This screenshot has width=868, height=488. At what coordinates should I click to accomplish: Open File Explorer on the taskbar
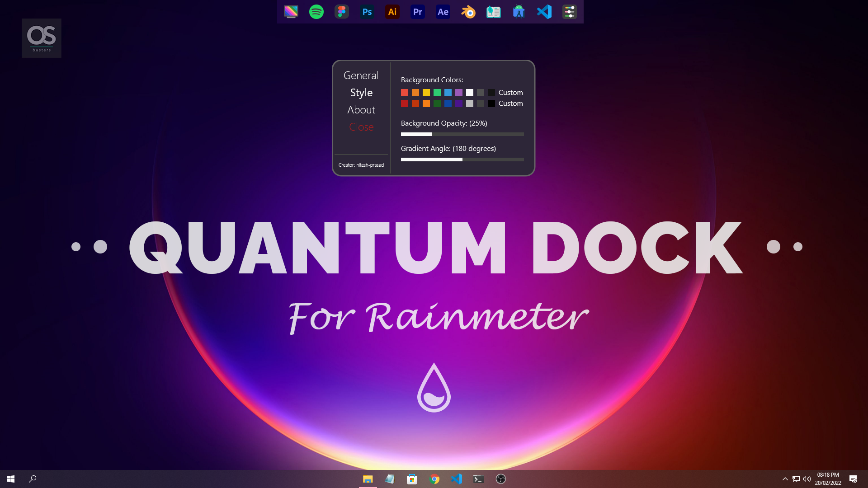(x=368, y=479)
